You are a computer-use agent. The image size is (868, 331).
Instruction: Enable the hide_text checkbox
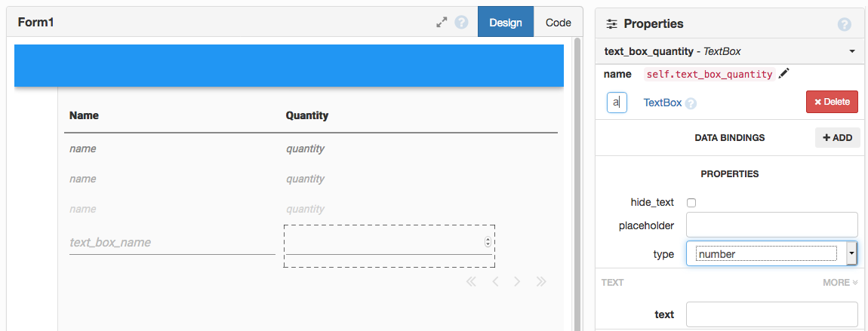point(691,203)
